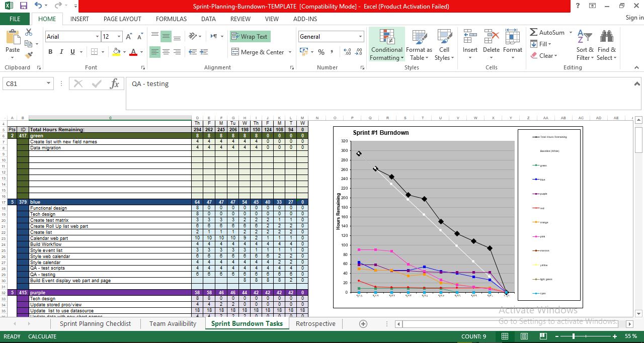Click the Undo arrow icon
Screen dimensions: 644x343
[38, 6]
